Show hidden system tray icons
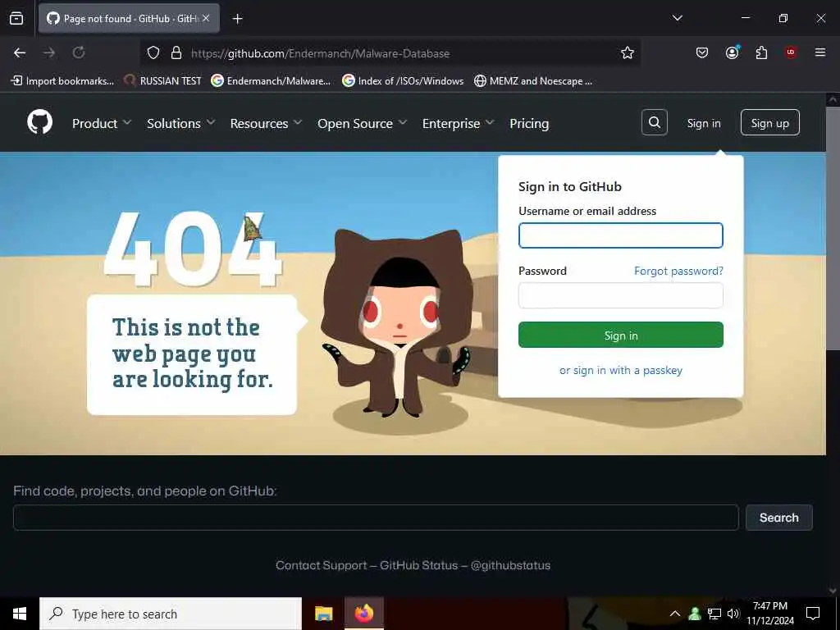Screen dimensions: 840x630 pyautogui.click(x=675, y=614)
